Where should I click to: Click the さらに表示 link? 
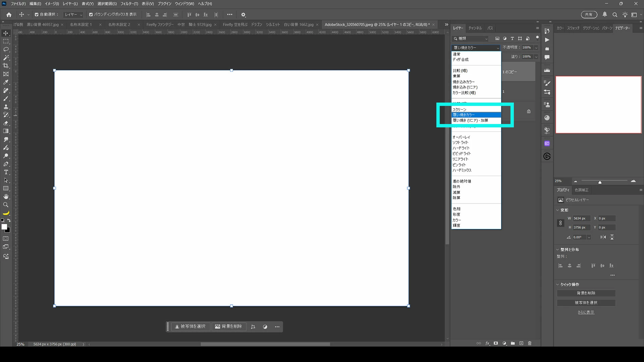pos(586,312)
